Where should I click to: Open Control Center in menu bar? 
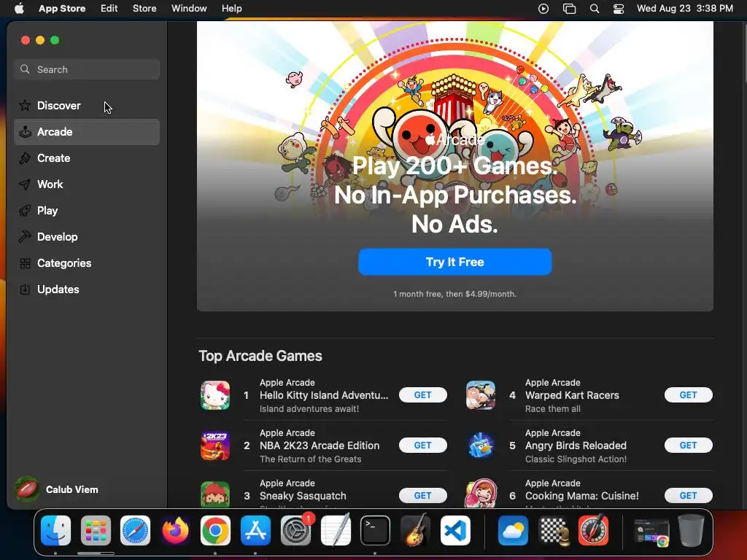point(619,9)
